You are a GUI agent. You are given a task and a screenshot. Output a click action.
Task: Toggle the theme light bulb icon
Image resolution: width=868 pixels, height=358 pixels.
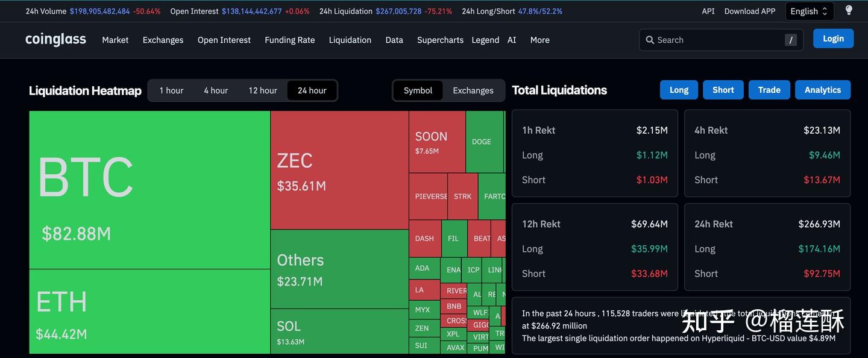pos(849,10)
